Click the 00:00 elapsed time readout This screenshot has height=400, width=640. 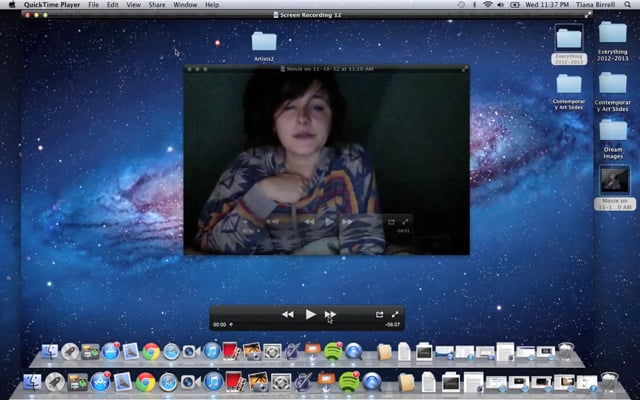pos(219,324)
